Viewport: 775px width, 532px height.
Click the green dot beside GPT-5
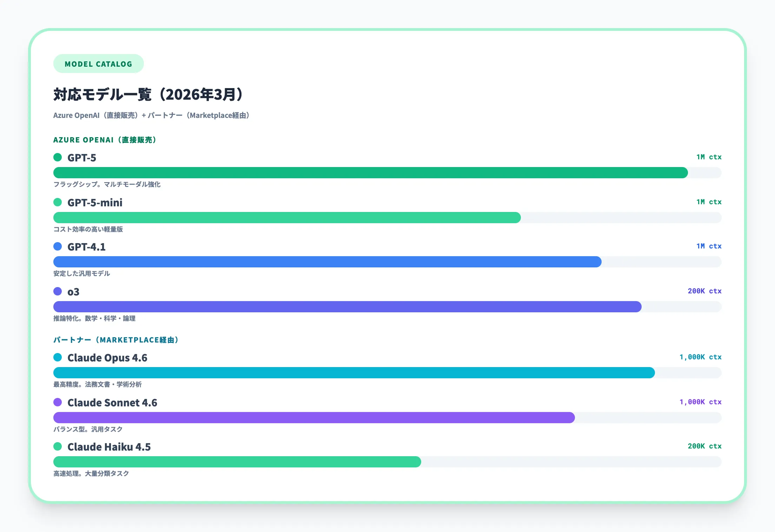58,157
